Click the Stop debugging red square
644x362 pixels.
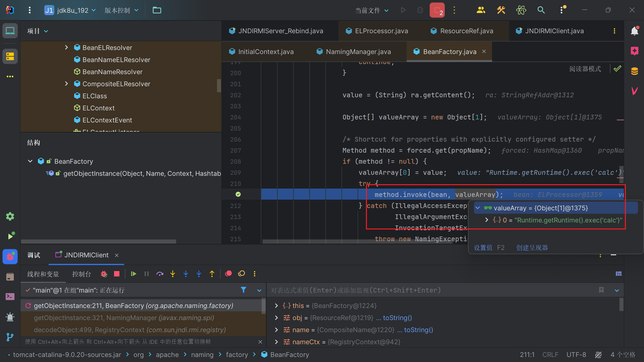coord(117,274)
